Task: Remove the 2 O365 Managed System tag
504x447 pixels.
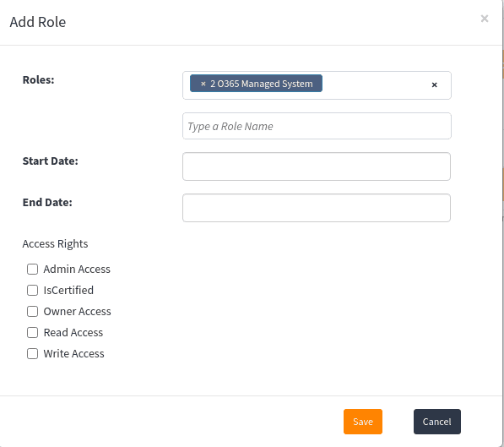Action: coord(203,84)
